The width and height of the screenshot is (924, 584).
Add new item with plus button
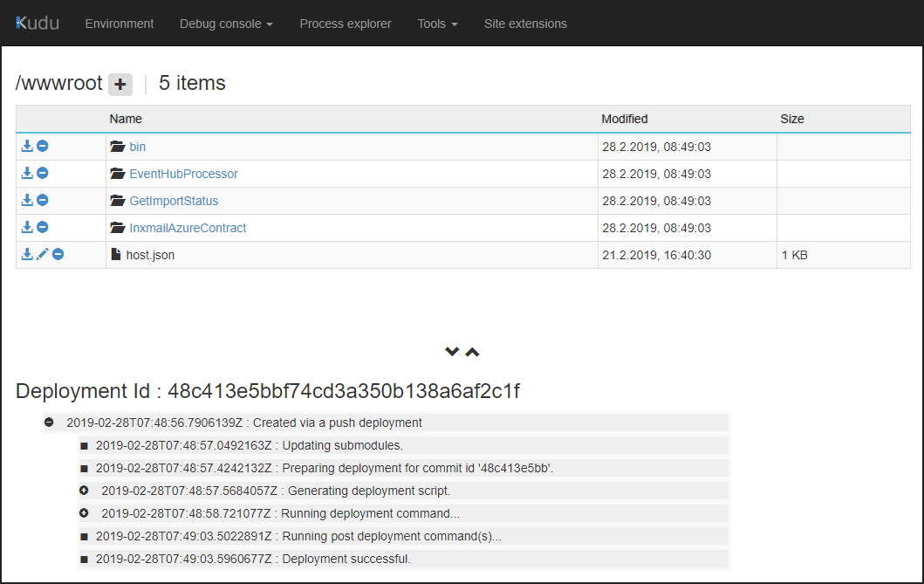(x=120, y=85)
